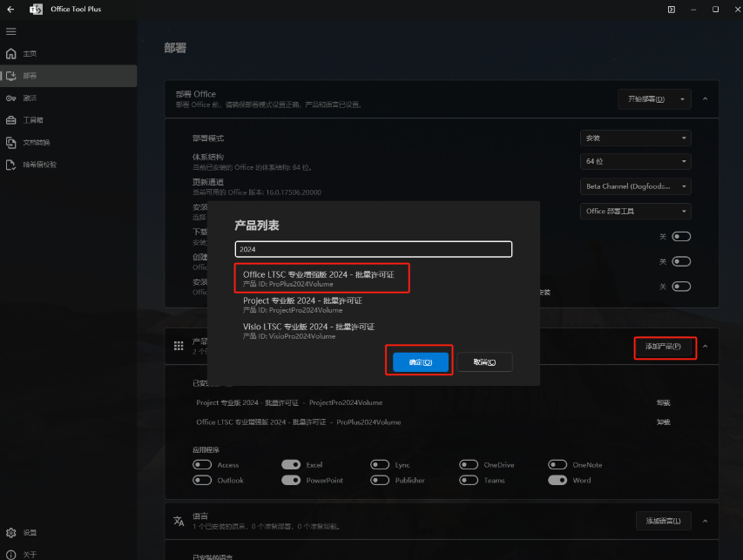Confirm with the 确定(O) button

coord(421,362)
